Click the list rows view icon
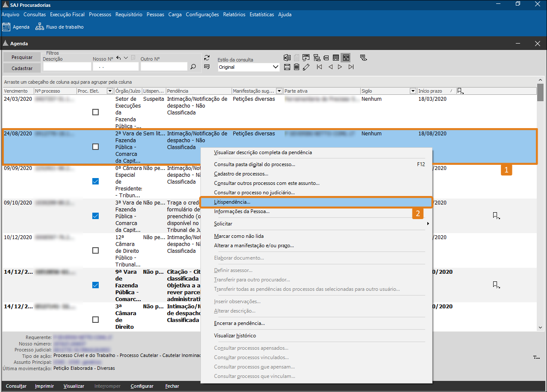547x392 pixels. tap(336, 58)
